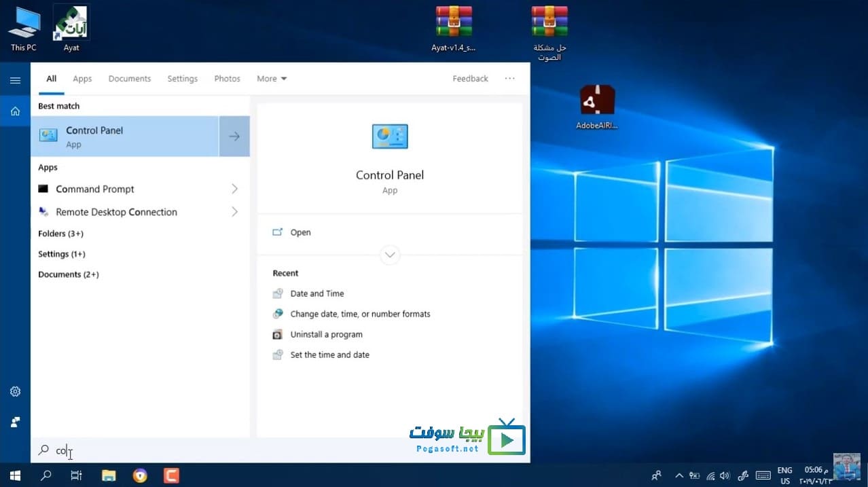Expand Control Panel result arrow
The height and width of the screenshot is (487, 868).
tap(234, 137)
